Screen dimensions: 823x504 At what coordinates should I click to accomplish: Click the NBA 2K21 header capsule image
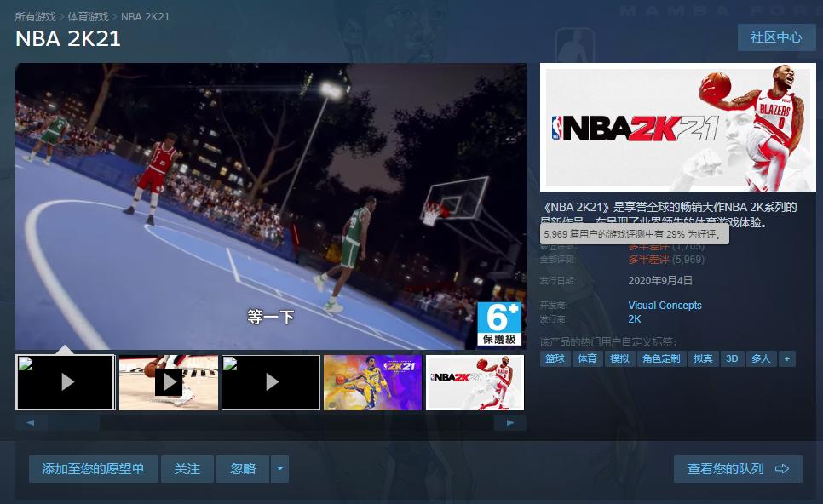(678, 128)
